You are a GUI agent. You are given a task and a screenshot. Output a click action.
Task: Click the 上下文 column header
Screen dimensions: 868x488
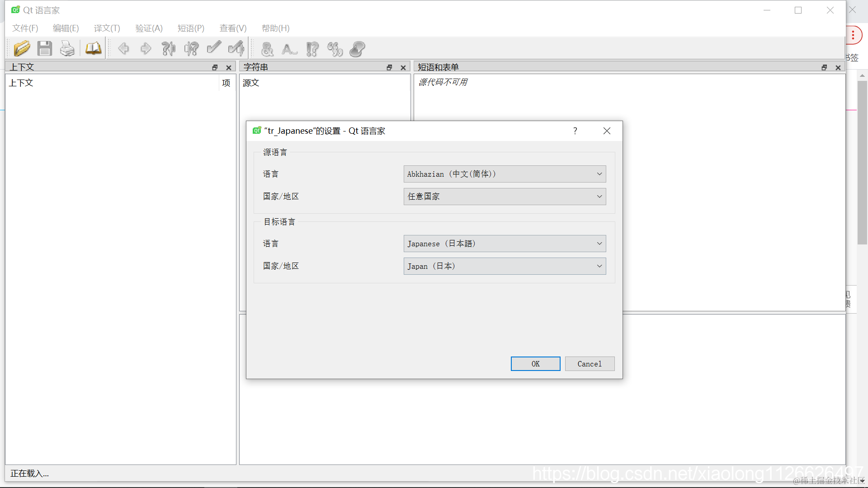point(112,83)
